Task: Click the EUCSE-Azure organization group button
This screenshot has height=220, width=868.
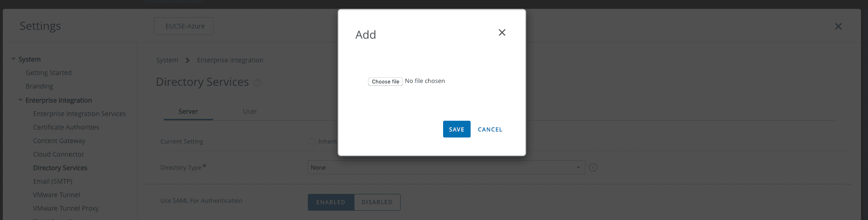Action: tap(184, 26)
